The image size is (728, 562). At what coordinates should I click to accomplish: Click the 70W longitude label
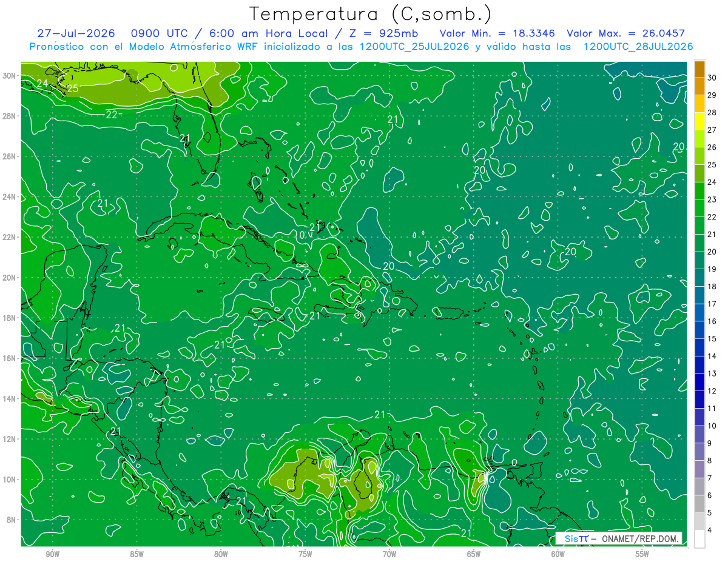389,554
